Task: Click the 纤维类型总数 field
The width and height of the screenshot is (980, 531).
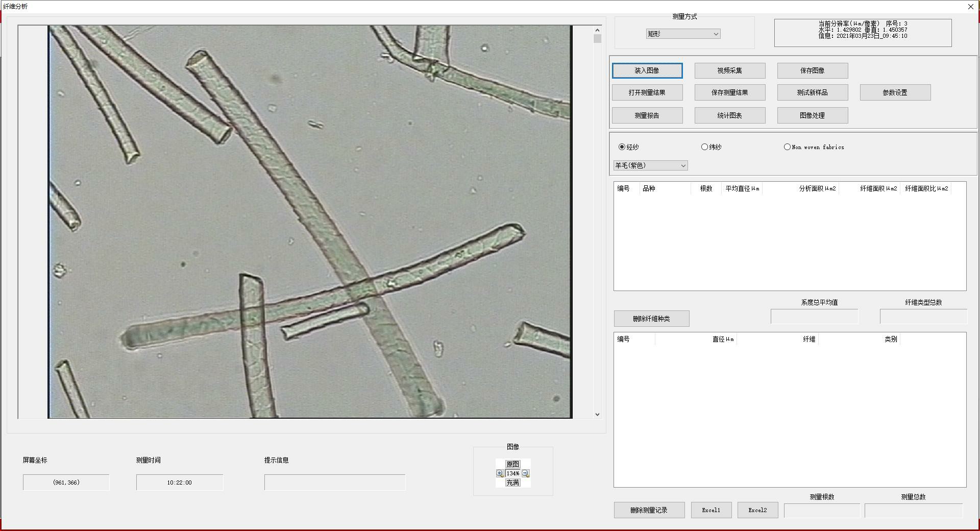Action: click(923, 317)
